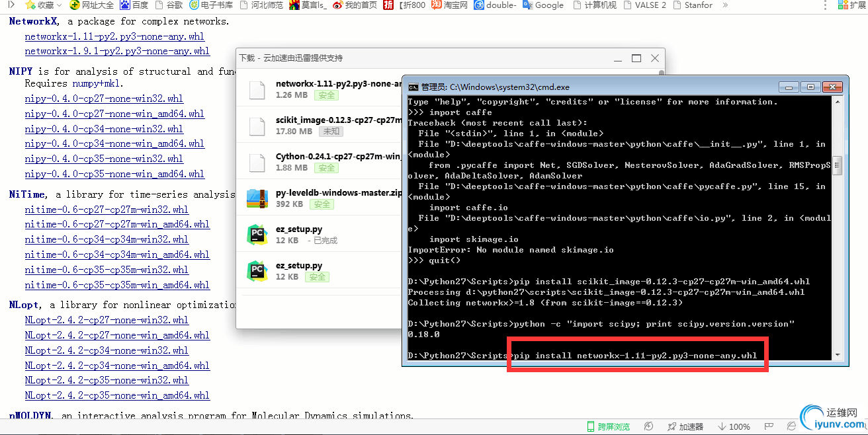Open the double- bookmark
Screen dimensions: 868x435
pos(495,5)
